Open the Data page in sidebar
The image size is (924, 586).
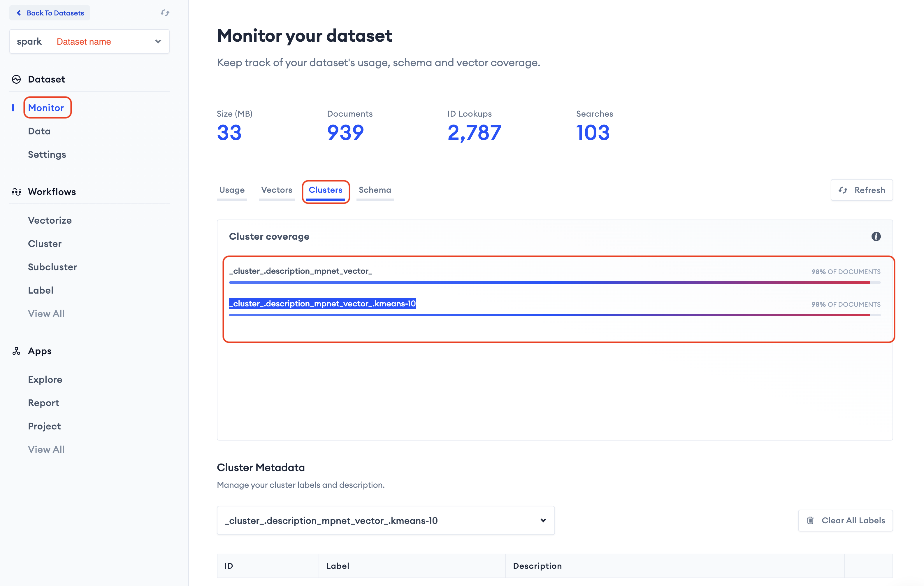(x=39, y=131)
